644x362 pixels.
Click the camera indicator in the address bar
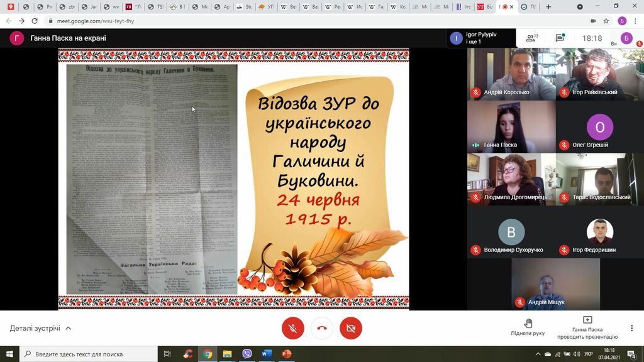tap(592, 21)
